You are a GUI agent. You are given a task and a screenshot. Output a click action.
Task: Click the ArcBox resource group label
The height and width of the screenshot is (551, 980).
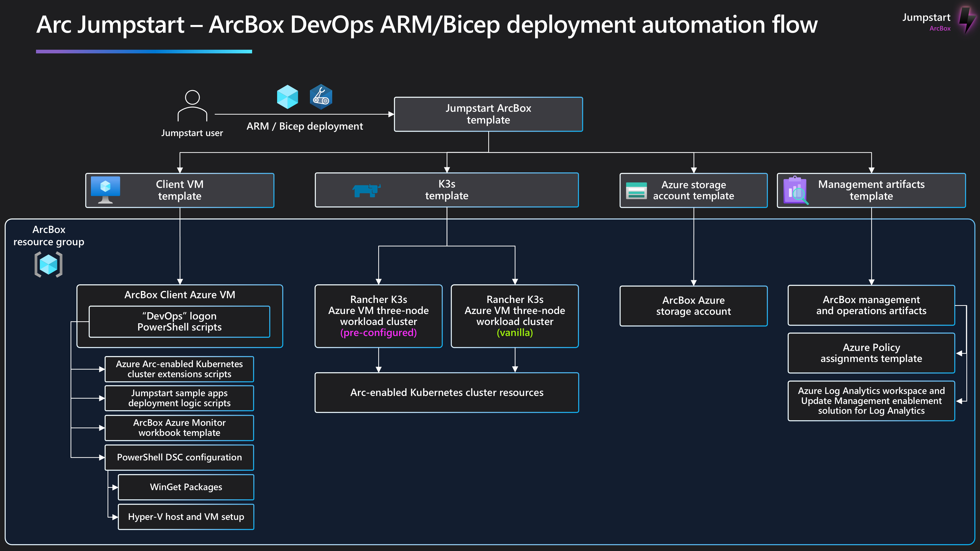click(49, 236)
